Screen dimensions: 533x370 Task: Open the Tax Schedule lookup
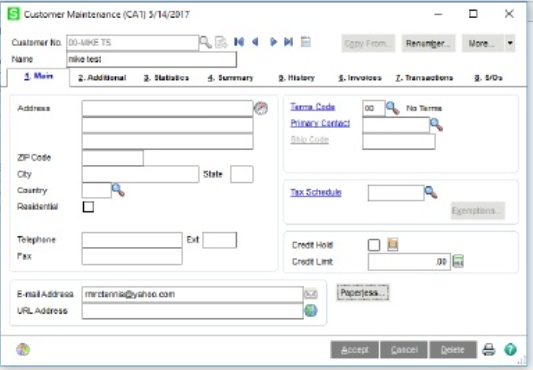pos(431,192)
